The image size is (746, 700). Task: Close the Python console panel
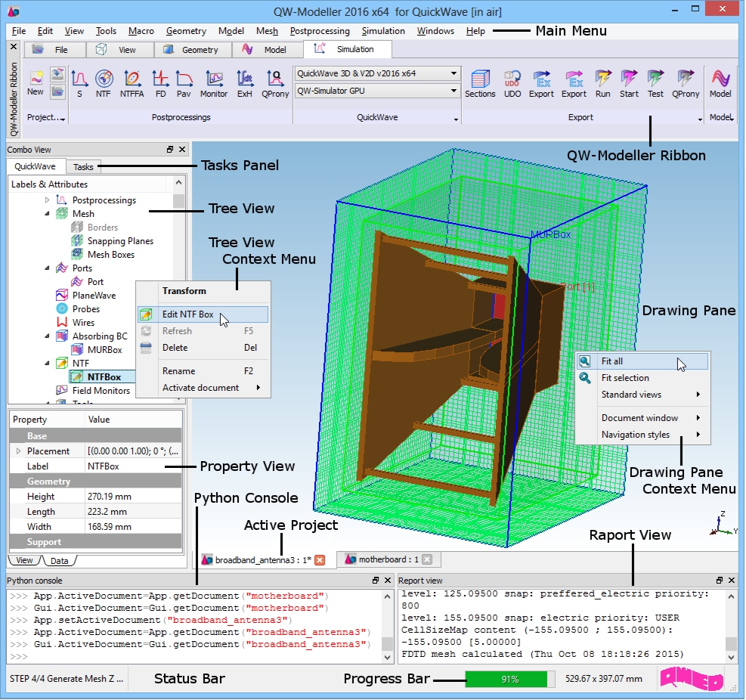coord(388,580)
